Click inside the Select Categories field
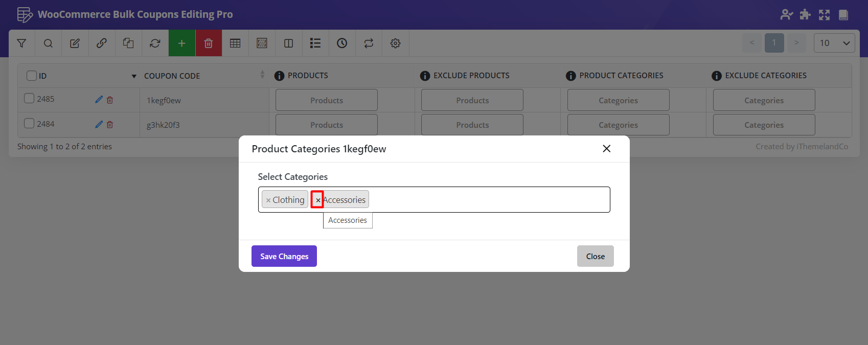Screen dimensions: 868x345 pyautogui.click(x=486, y=200)
